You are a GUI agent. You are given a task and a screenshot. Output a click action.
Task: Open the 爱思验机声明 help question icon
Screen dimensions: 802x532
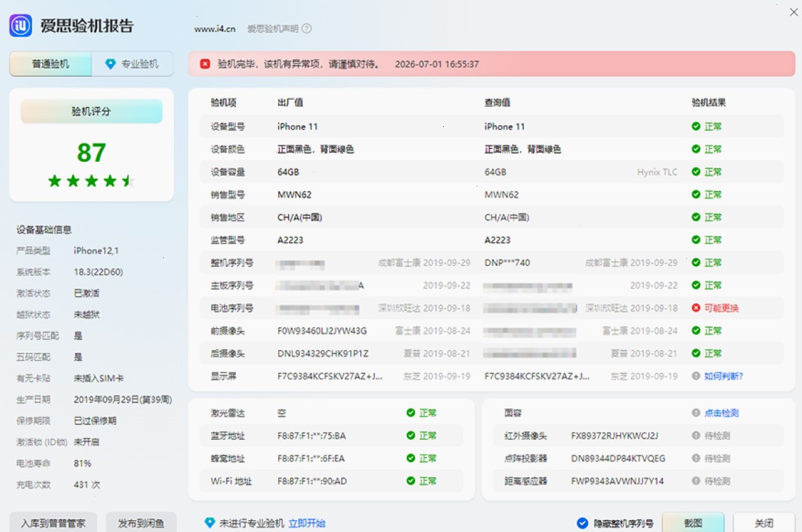(x=307, y=29)
